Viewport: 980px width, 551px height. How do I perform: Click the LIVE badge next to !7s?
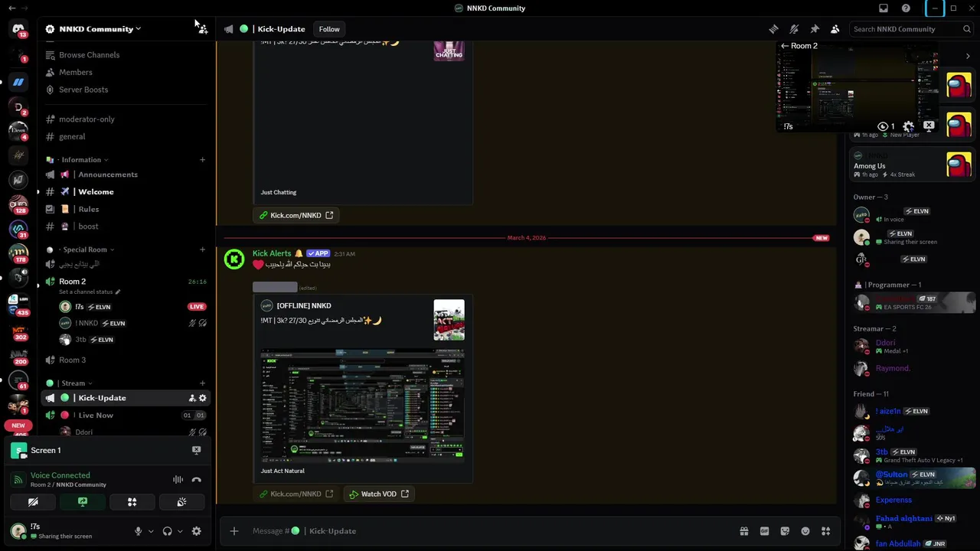197,307
